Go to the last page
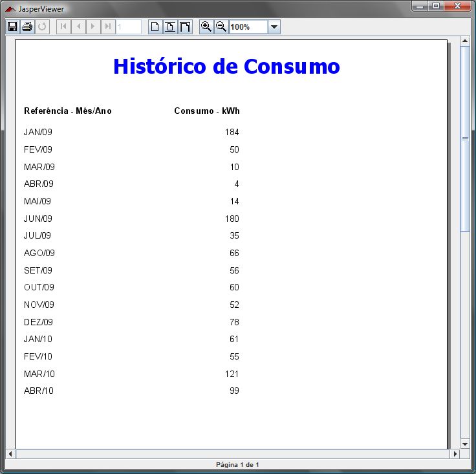Screen dimensions: 476x474 [108, 27]
